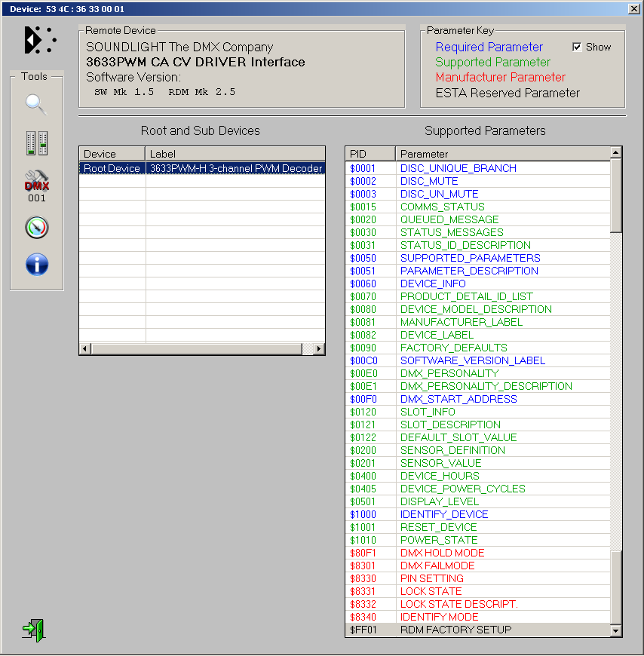The image size is (644, 656).
Task: Click the logo icon at top left
Action: point(39,40)
